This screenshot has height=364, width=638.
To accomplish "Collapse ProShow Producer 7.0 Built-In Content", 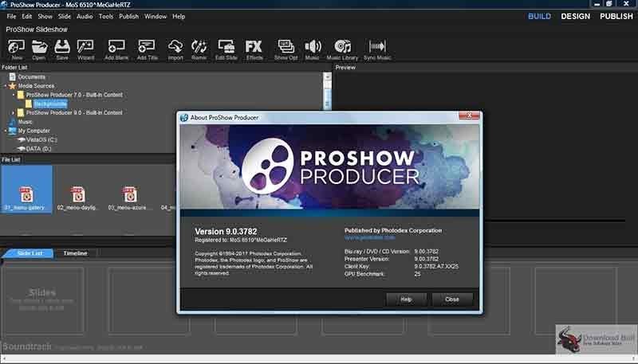I will tap(14, 95).
